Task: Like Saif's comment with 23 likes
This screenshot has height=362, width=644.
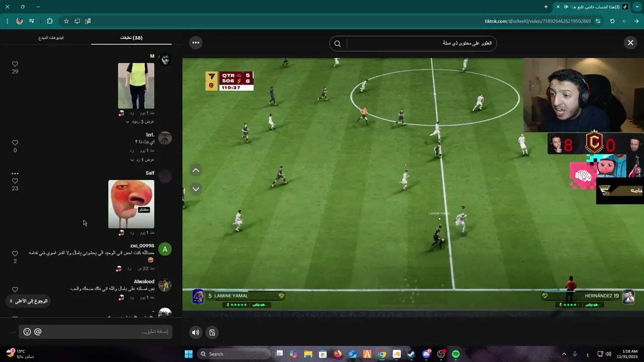Action: pos(15,181)
